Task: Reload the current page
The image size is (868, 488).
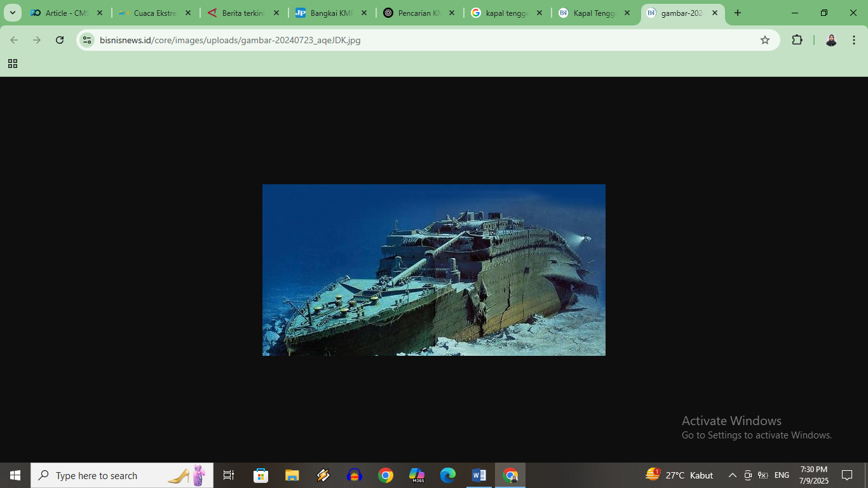Action: 60,40
